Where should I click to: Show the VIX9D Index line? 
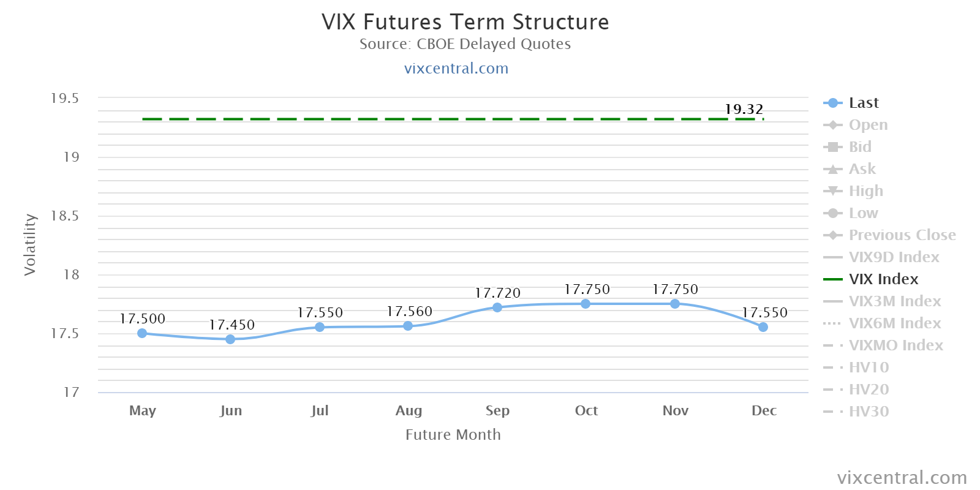[x=894, y=257]
